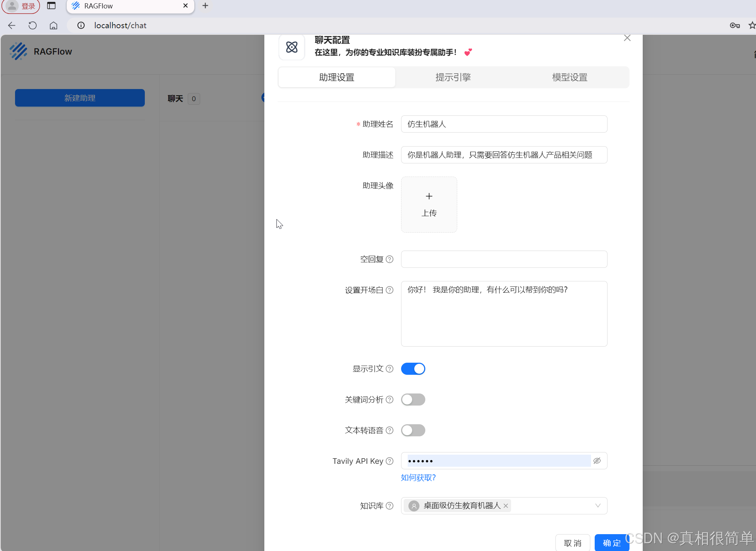The height and width of the screenshot is (551, 756).
Task: Switch to 模型设置 tab
Action: tap(570, 77)
